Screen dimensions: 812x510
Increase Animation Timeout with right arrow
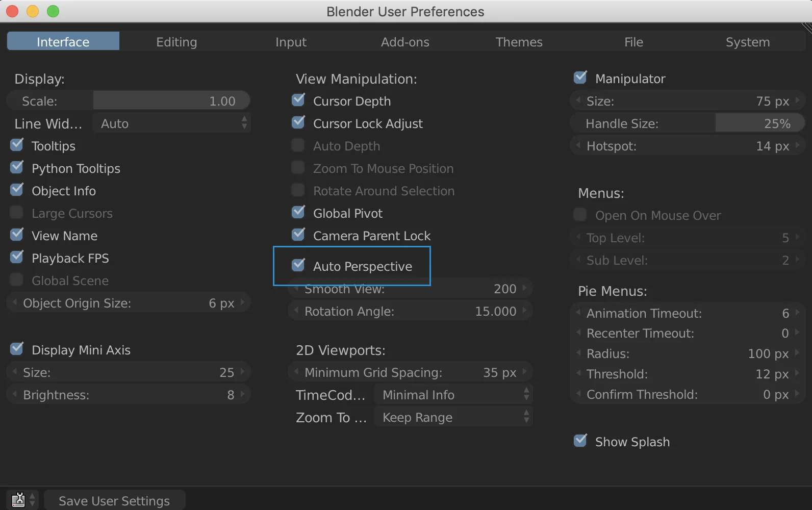click(798, 313)
